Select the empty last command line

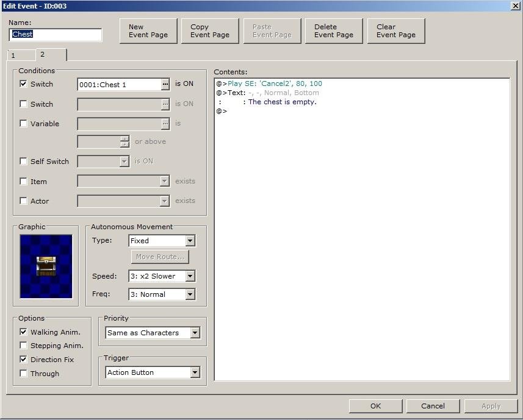(x=222, y=111)
